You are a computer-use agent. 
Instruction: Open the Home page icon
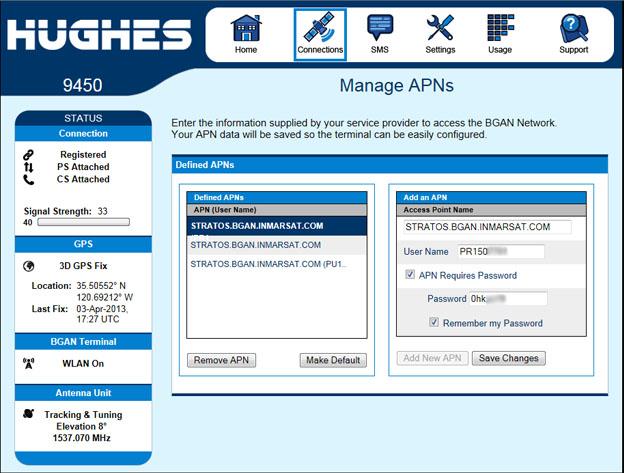pos(246,28)
